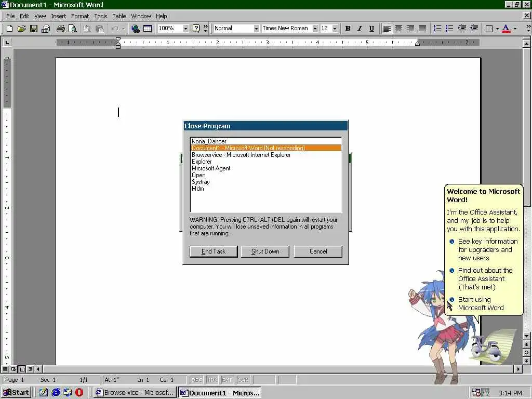Toggle TRK track changes in status bar
Screen dimensions: 532x399
(212, 380)
